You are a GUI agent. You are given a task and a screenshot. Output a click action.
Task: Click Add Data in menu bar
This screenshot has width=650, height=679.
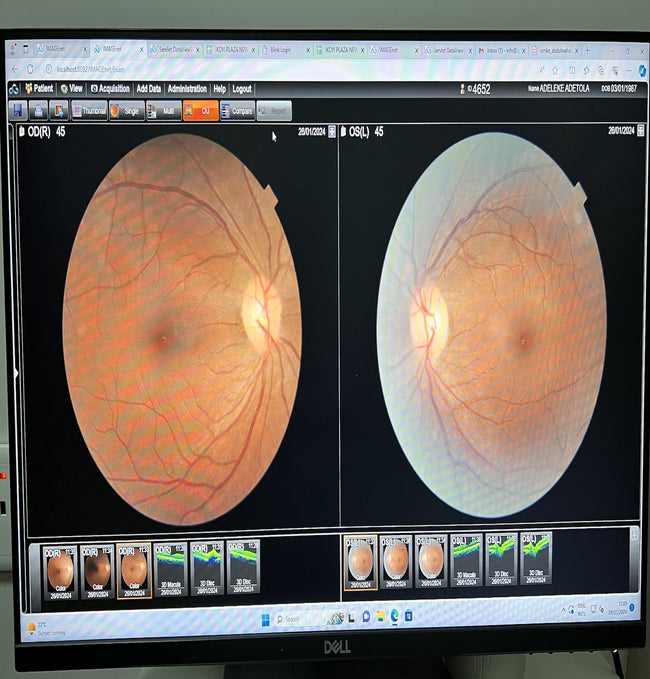point(148,89)
